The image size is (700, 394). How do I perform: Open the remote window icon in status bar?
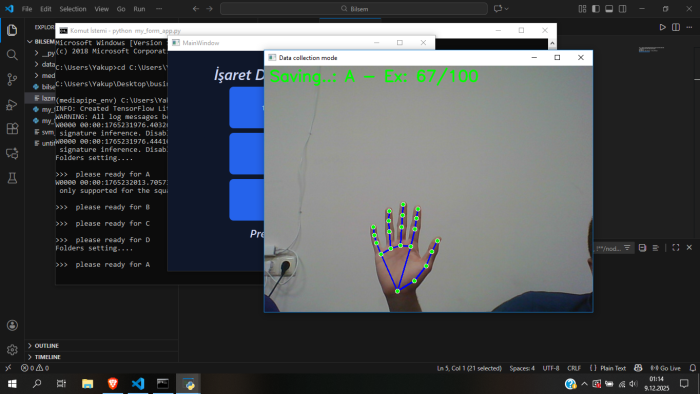click(8, 368)
